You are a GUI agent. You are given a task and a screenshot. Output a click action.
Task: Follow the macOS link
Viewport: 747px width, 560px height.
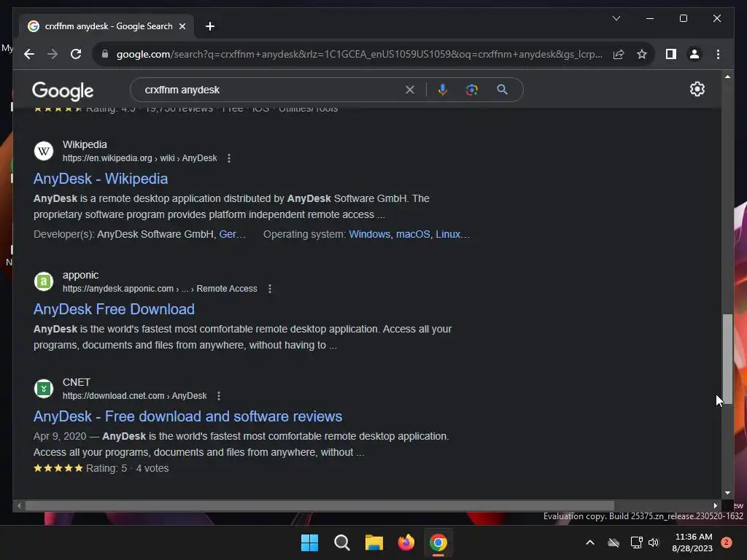413,234
